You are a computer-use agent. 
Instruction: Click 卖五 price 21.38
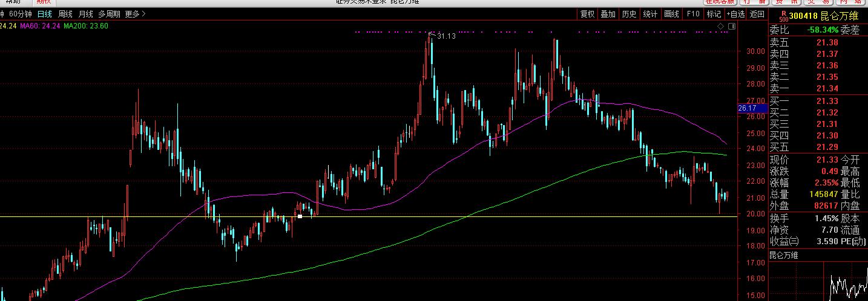pos(827,42)
